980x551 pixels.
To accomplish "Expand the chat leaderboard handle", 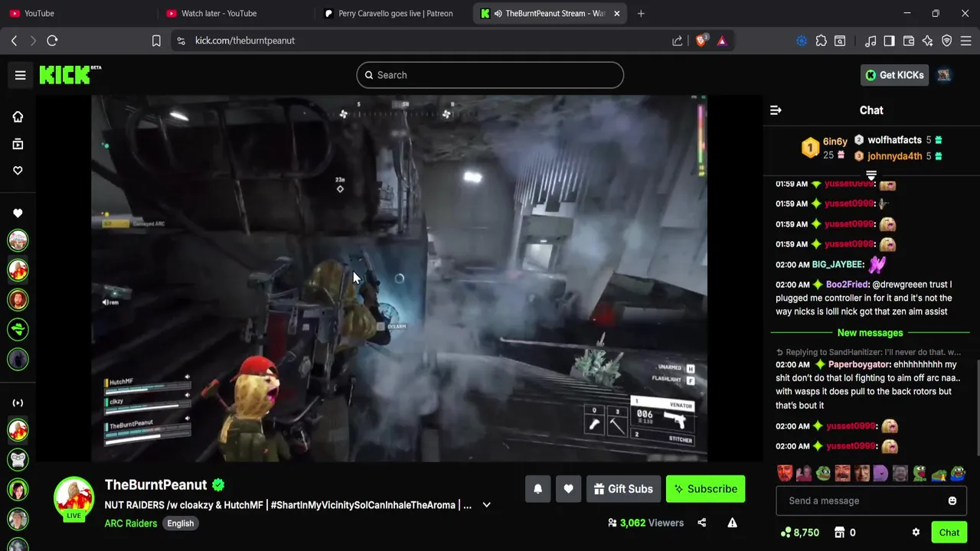I will click(871, 175).
